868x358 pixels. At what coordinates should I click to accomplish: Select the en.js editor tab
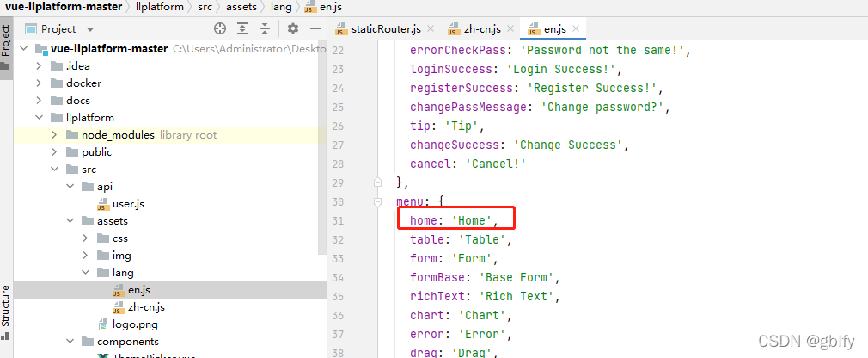pos(553,28)
